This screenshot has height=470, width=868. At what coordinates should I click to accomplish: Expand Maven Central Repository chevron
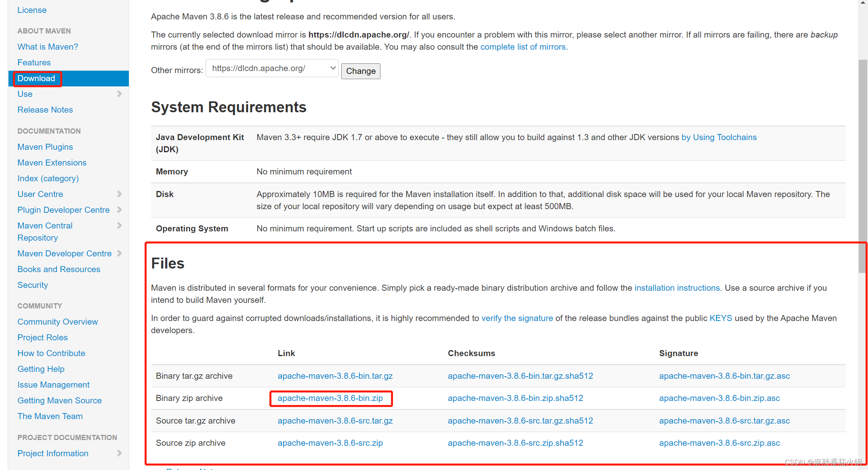pyautogui.click(x=119, y=225)
